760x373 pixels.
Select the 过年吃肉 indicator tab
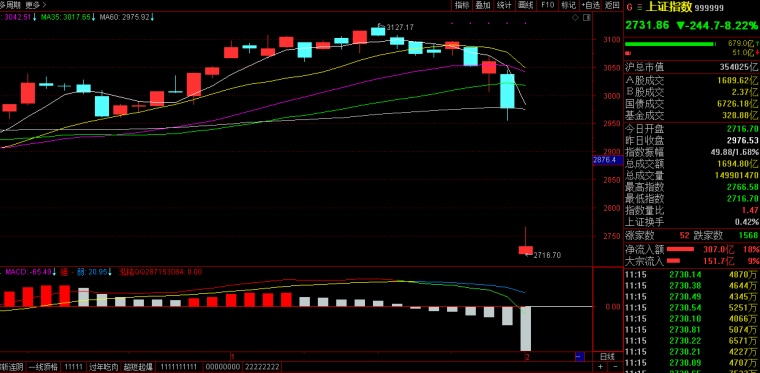coord(103,367)
